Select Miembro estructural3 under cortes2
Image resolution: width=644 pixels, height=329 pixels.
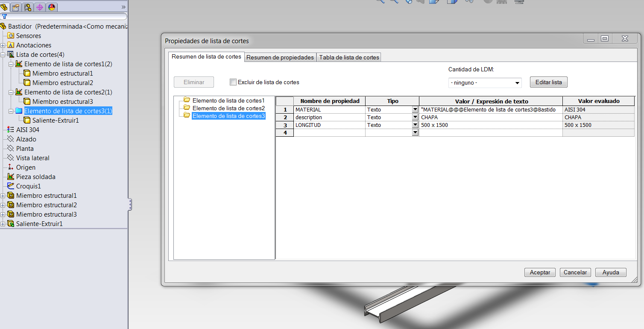[63, 102]
